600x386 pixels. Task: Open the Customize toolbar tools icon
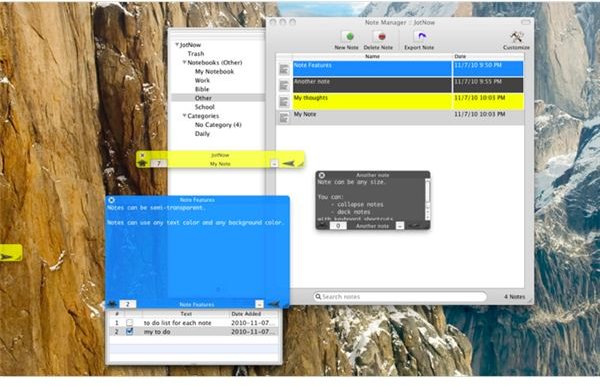point(517,37)
